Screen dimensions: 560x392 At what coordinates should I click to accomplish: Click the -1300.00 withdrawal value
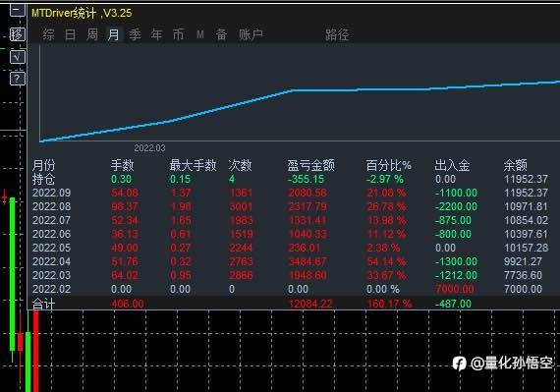pyautogui.click(x=456, y=261)
